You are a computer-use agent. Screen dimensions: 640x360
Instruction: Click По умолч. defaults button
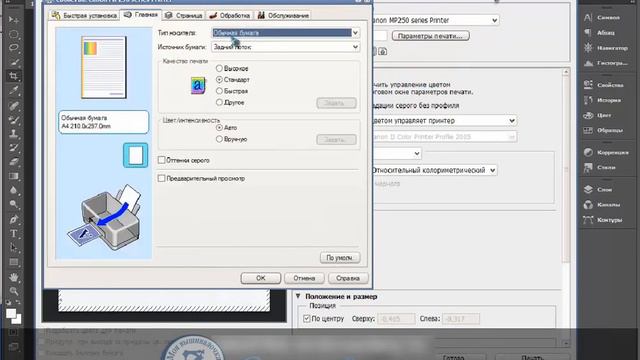[x=340, y=258]
